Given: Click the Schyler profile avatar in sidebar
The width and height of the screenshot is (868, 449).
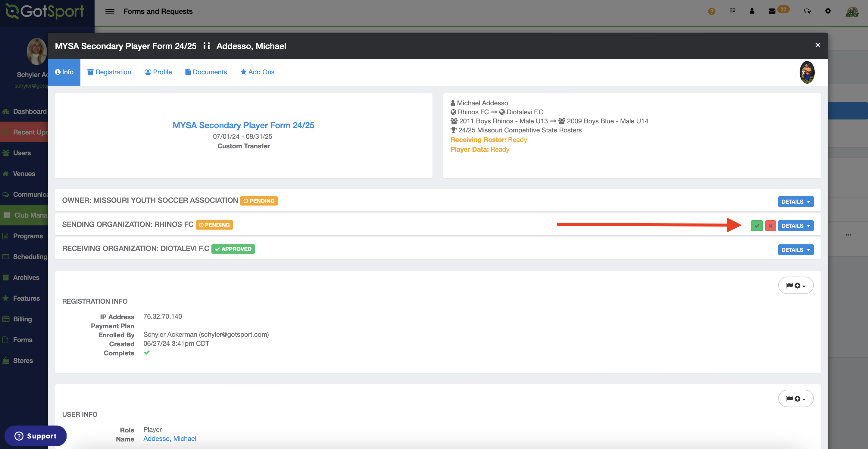Looking at the screenshot, I should tap(37, 51).
